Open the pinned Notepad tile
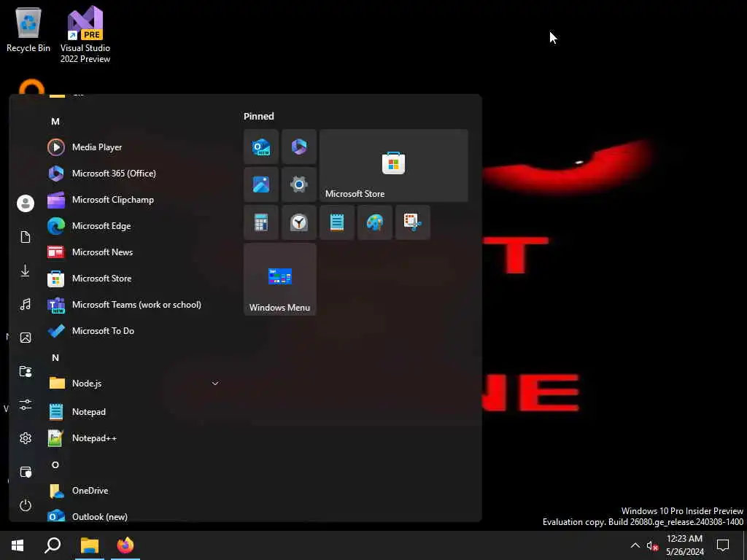The image size is (747, 560). click(x=337, y=222)
